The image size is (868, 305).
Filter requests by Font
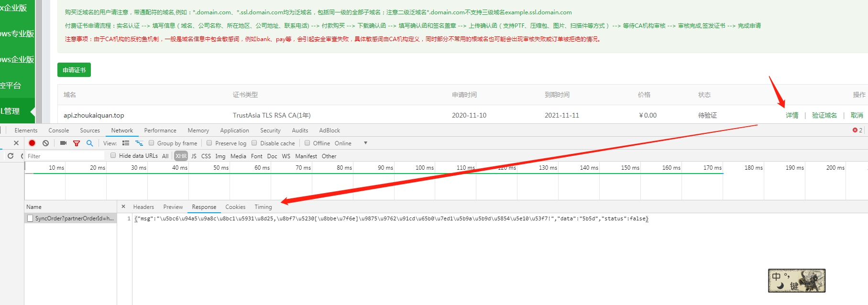point(257,156)
